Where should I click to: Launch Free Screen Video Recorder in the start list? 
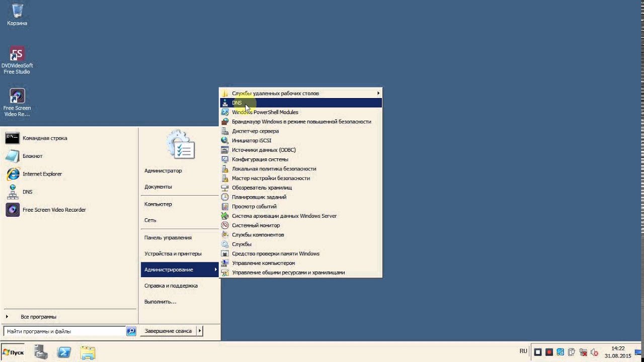click(69, 210)
